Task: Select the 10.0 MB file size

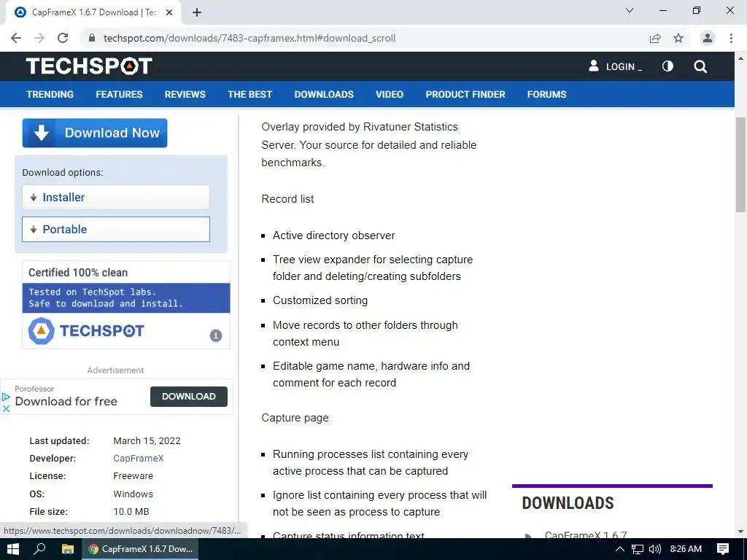Action: coord(131,511)
